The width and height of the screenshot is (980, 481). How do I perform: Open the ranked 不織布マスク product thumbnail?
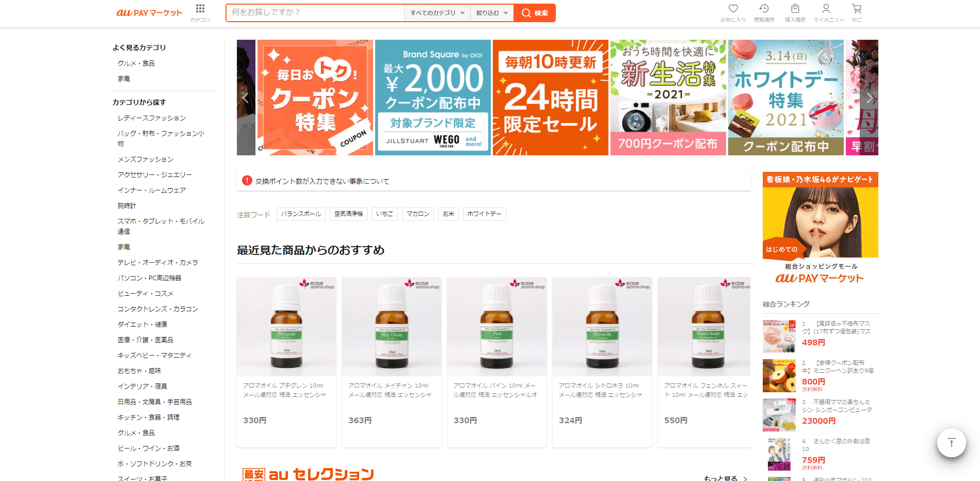pos(778,335)
